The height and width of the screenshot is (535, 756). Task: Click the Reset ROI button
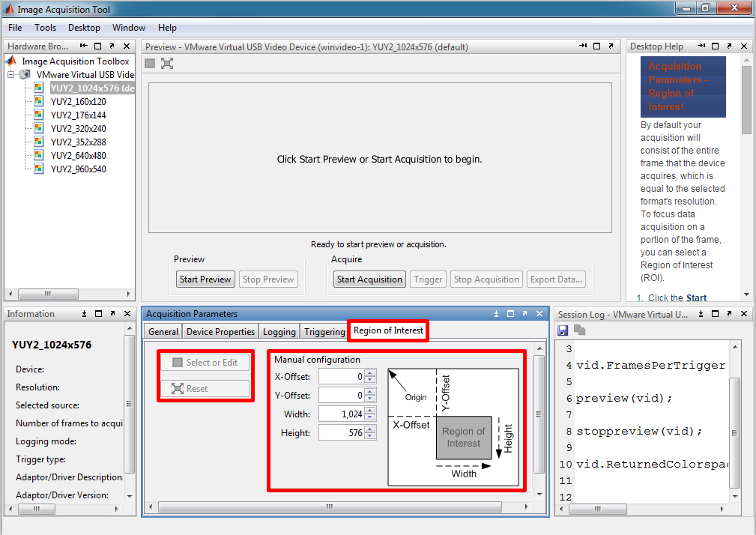tap(205, 388)
